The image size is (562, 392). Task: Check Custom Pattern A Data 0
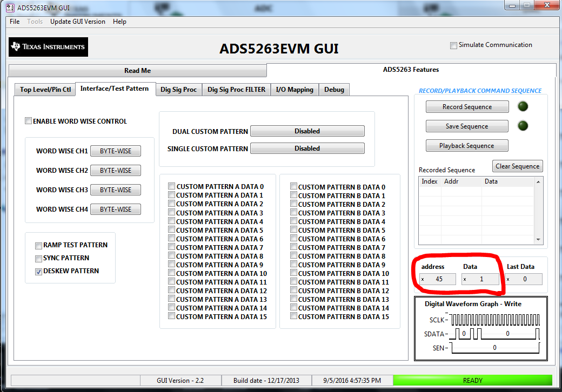(x=172, y=186)
